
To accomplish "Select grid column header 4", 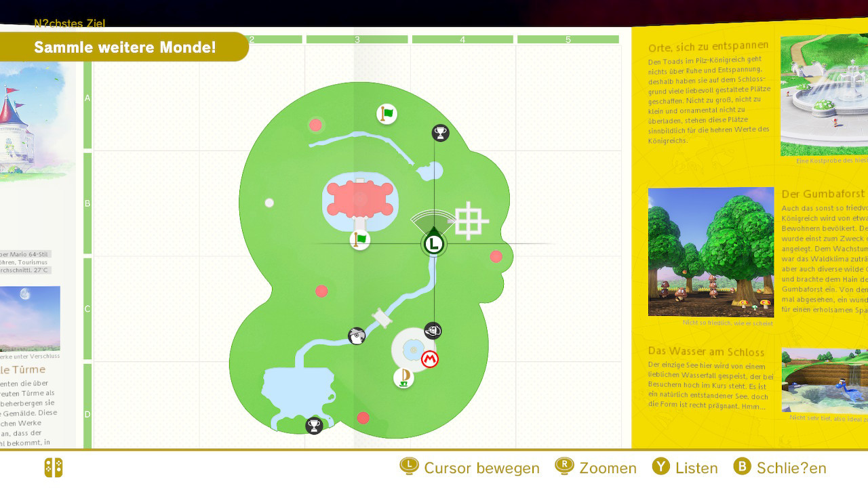I will pyautogui.click(x=462, y=39).
